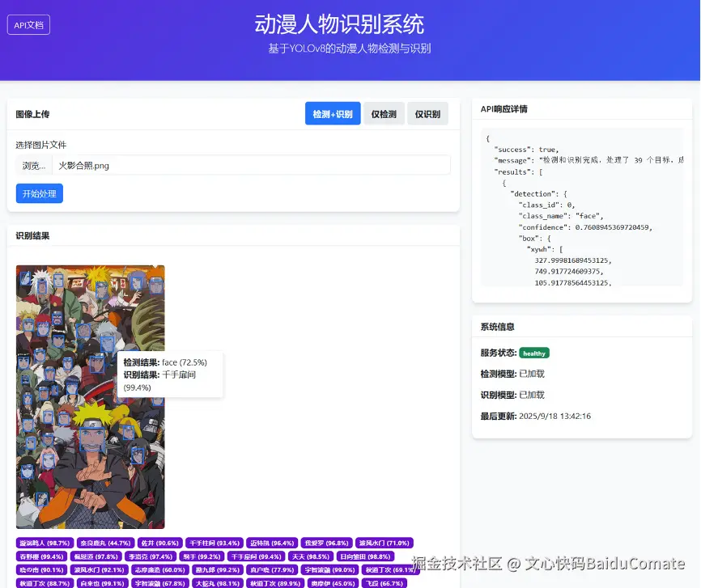Click the tag with 98.7% confidence

(x=45, y=543)
